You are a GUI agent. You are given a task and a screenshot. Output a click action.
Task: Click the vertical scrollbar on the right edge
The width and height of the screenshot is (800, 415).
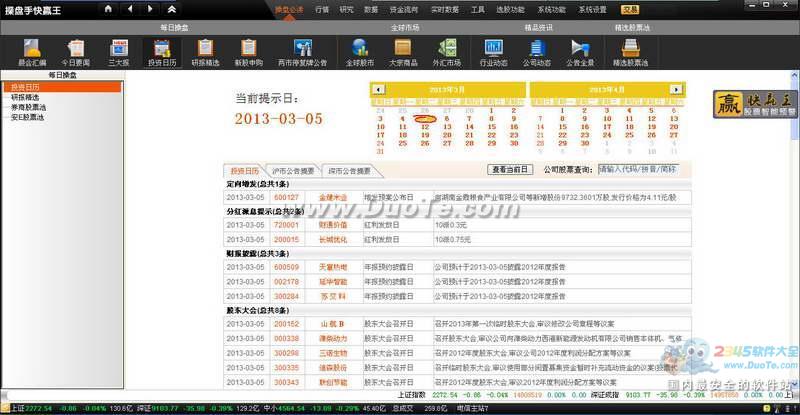pos(795,230)
